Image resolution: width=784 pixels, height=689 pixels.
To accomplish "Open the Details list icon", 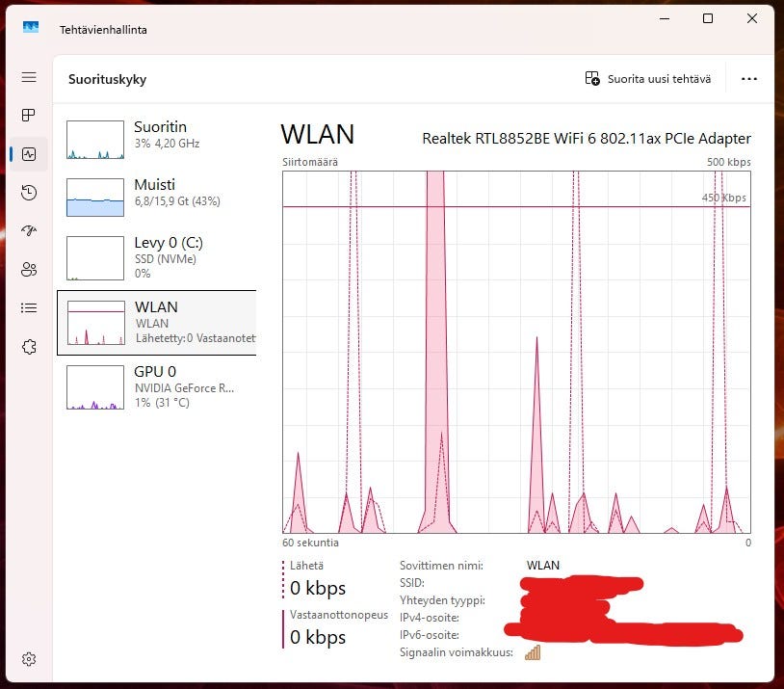I will coord(29,307).
